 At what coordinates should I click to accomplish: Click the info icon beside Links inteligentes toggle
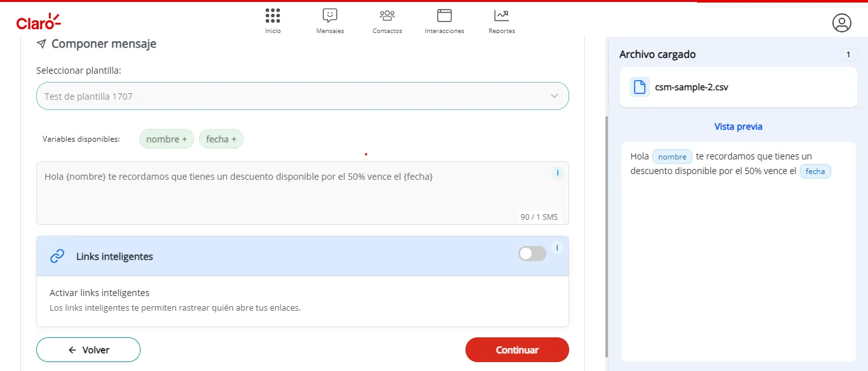tap(557, 248)
